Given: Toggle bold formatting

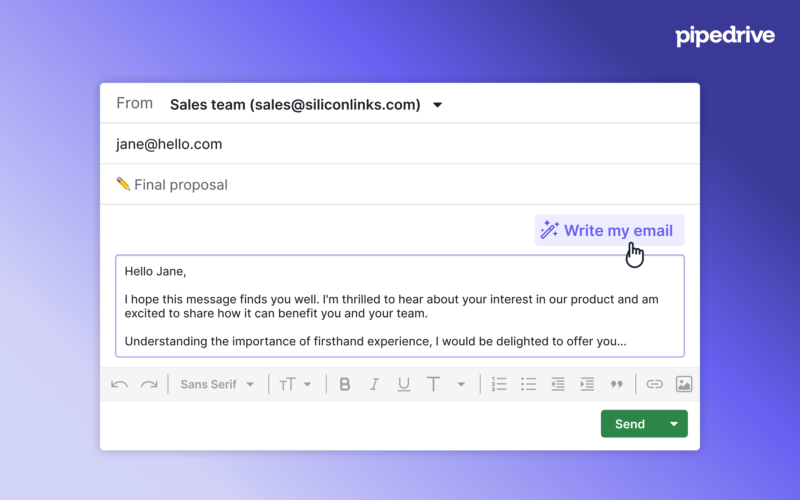Looking at the screenshot, I should (345, 384).
